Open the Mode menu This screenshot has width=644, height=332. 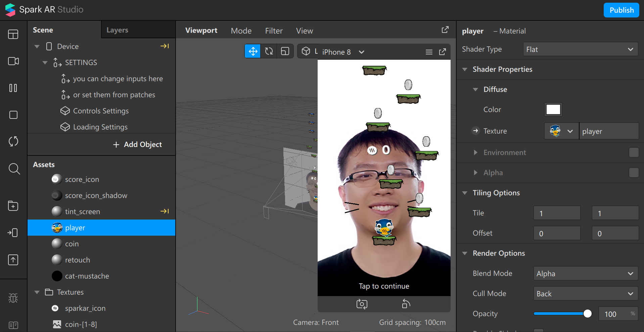pos(241,31)
